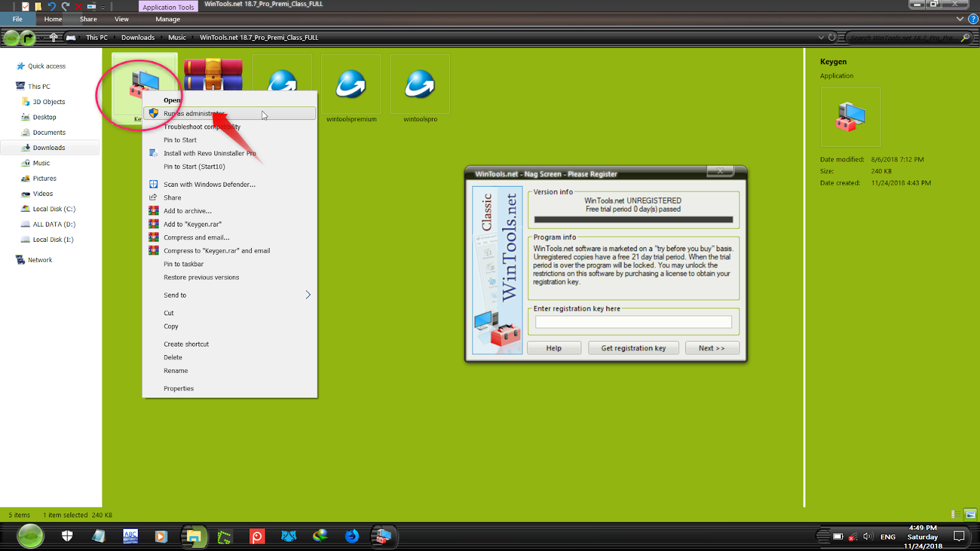Click Downloads in the address breadcrumb

[138, 37]
